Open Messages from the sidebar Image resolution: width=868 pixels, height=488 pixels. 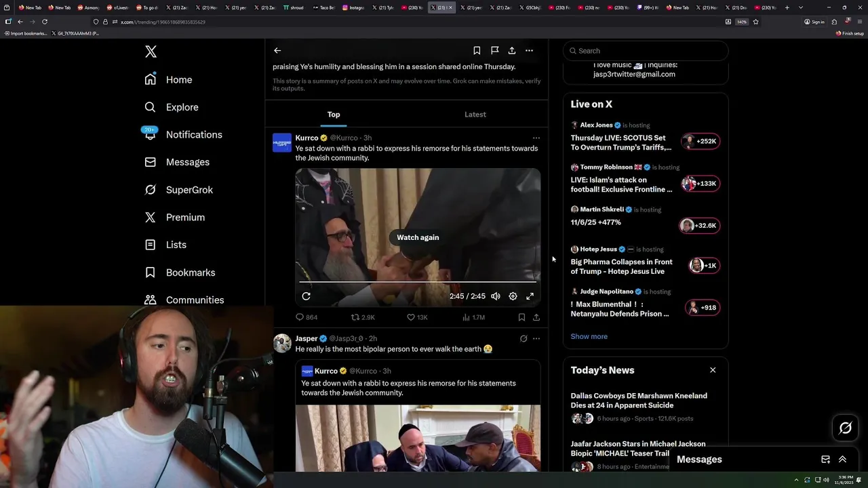click(x=177, y=162)
